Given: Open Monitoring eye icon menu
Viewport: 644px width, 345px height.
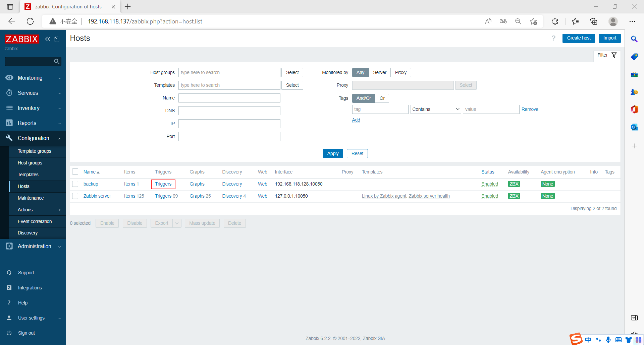Looking at the screenshot, I should pyautogui.click(x=9, y=78).
